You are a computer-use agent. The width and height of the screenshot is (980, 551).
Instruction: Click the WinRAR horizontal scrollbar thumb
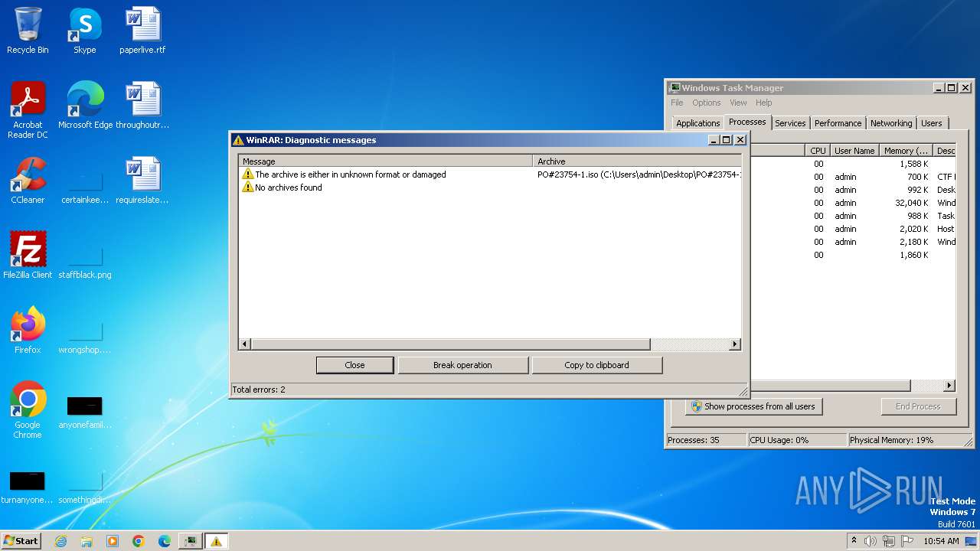(450, 344)
